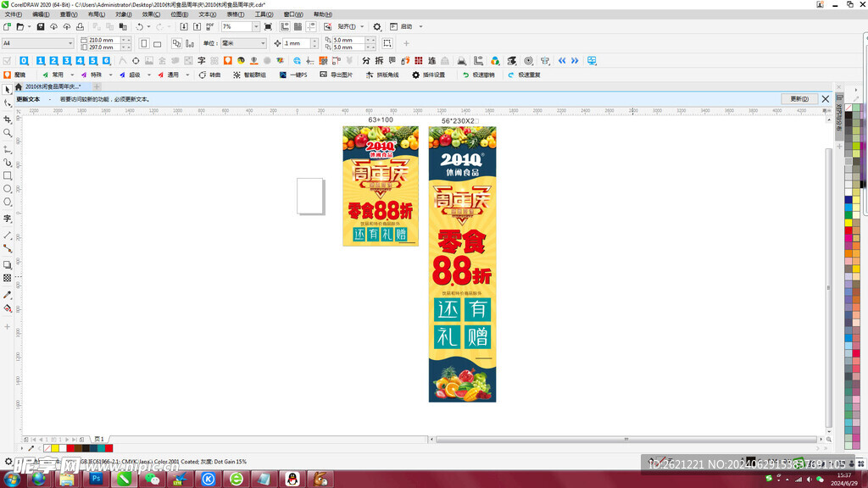This screenshot has height=488, width=868.
Task: Open the units (毫米) dropdown
Action: click(x=262, y=43)
